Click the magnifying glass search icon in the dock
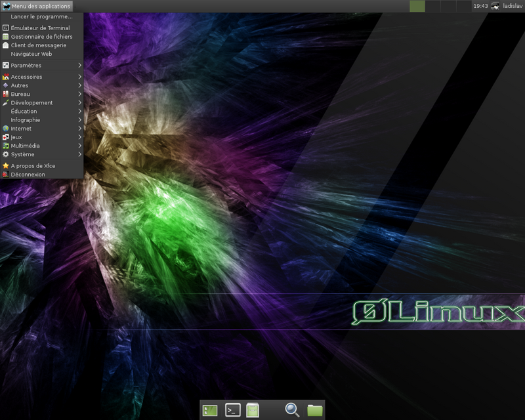Image resolution: width=525 pixels, height=420 pixels. (x=292, y=410)
